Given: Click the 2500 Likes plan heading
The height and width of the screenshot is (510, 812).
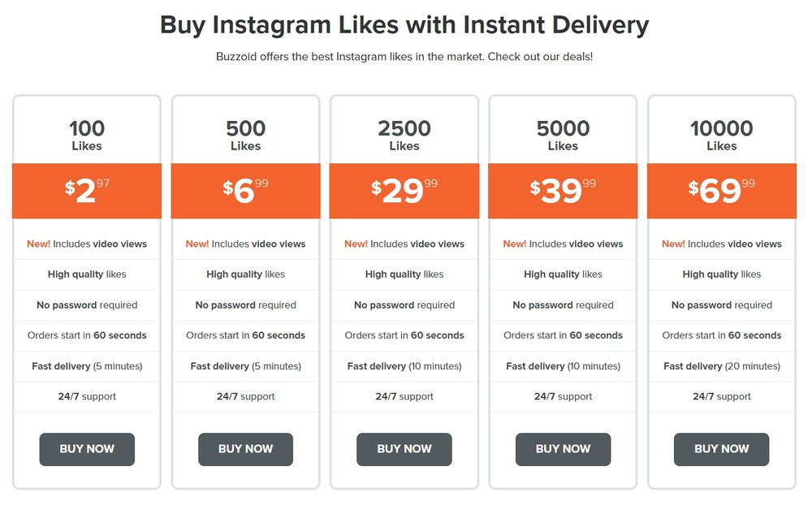Looking at the screenshot, I should pos(404,135).
